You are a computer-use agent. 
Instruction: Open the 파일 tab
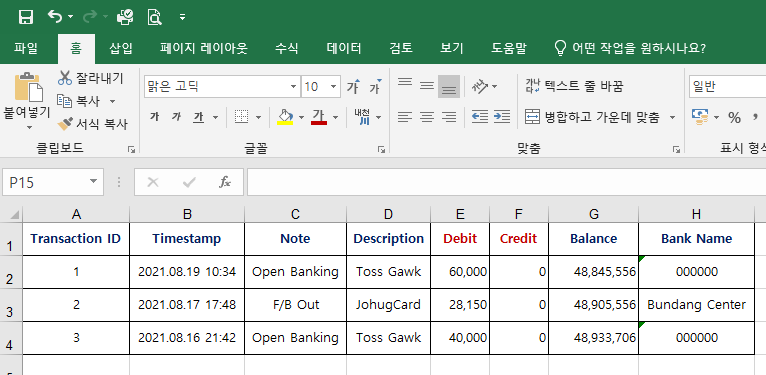[x=25, y=48]
